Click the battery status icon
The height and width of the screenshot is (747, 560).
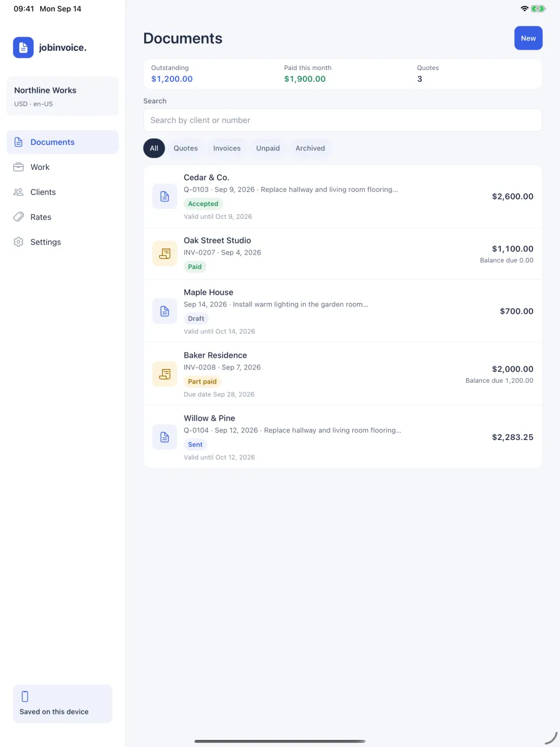(x=538, y=9)
